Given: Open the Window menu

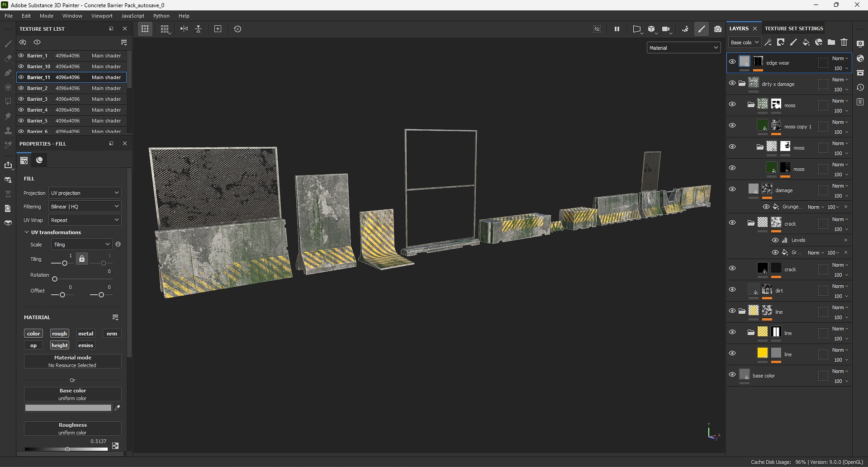Looking at the screenshot, I should pos(72,16).
